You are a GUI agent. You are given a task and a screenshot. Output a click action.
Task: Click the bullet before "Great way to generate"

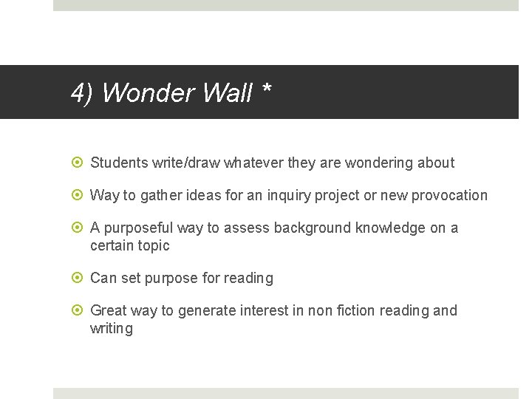78,311
